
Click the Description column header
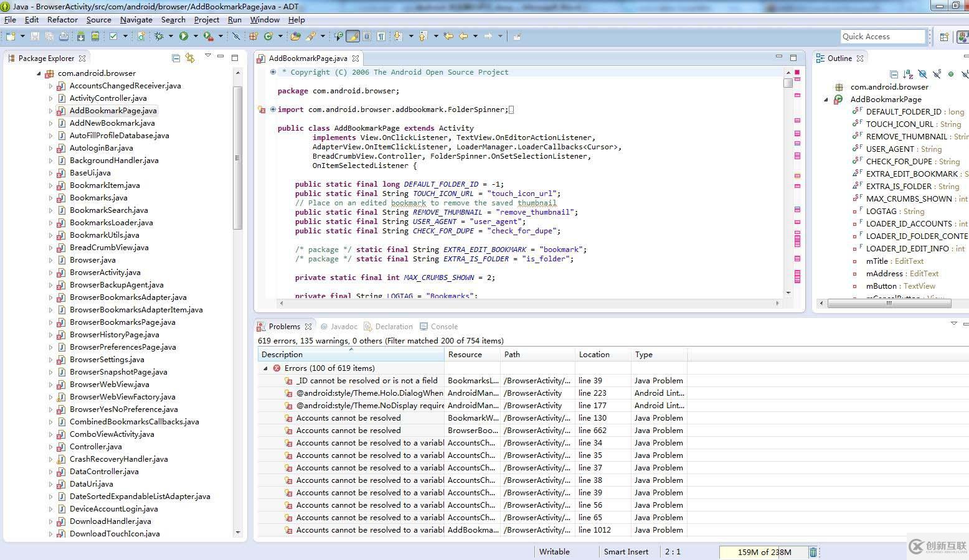click(x=351, y=355)
